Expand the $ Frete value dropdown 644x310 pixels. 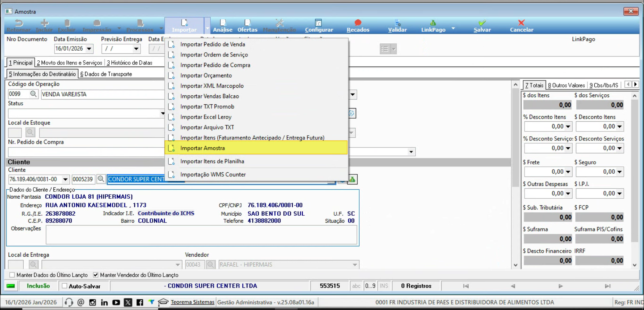coord(568,172)
